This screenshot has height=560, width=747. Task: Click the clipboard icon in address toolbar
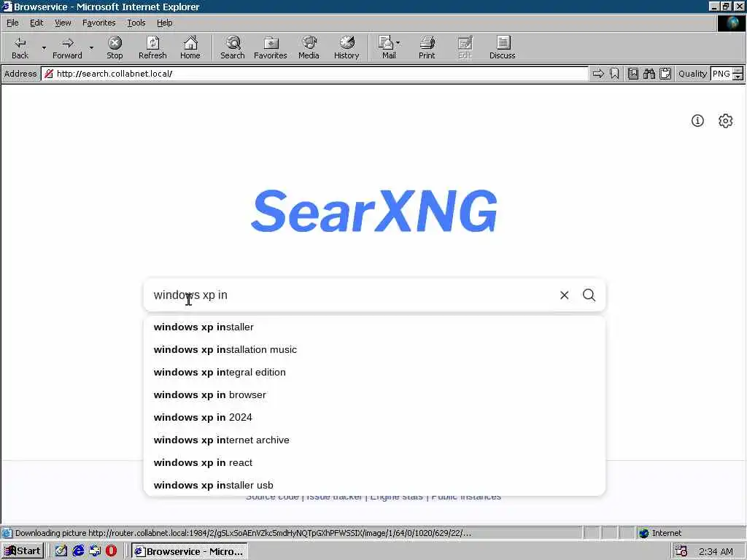[x=665, y=74]
